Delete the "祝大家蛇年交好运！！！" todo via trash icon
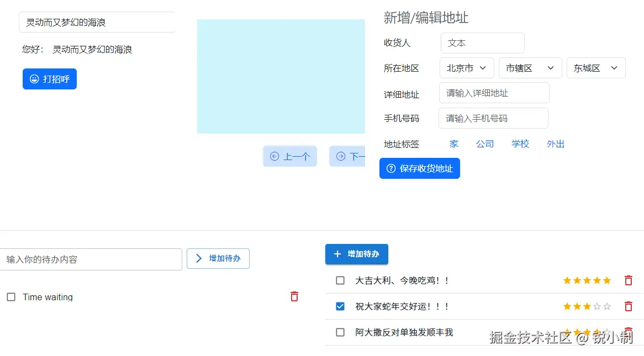The image size is (644, 356). click(628, 306)
